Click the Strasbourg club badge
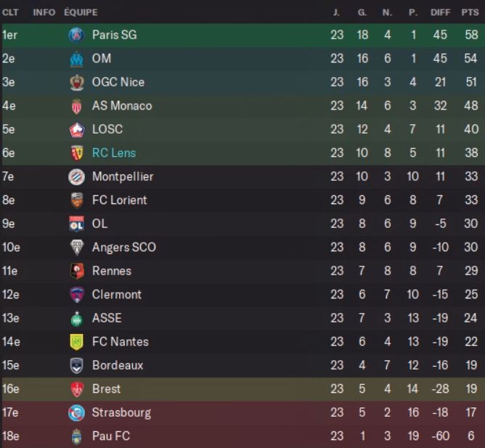 76,412
